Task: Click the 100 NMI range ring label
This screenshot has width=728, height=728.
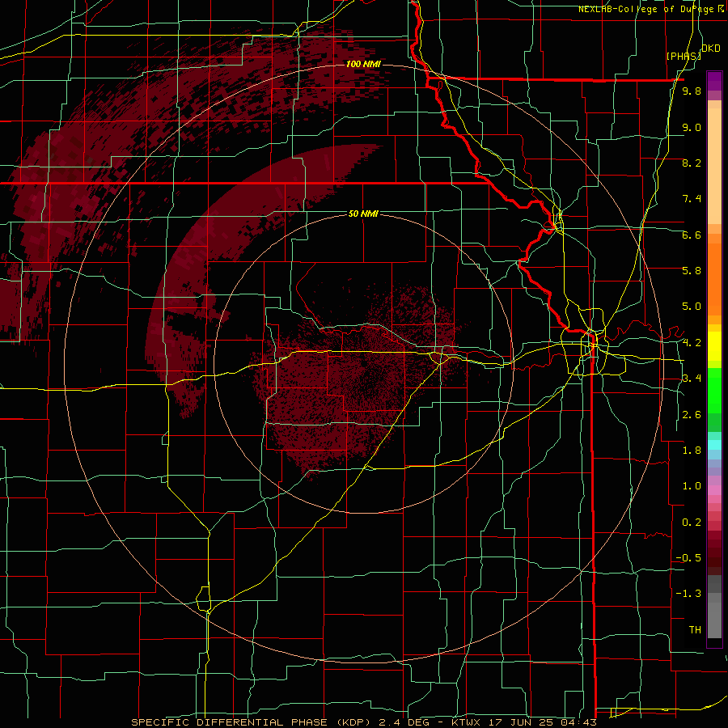Action: pyautogui.click(x=363, y=64)
